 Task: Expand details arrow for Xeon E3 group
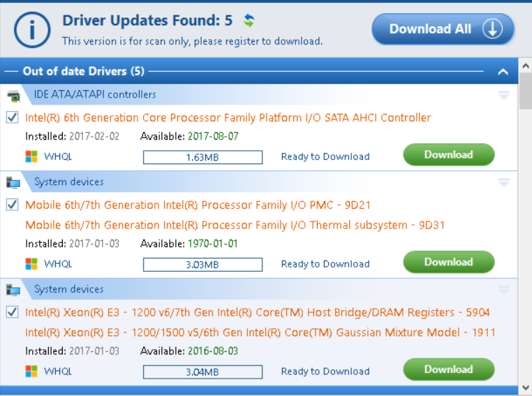pos(504,289)
